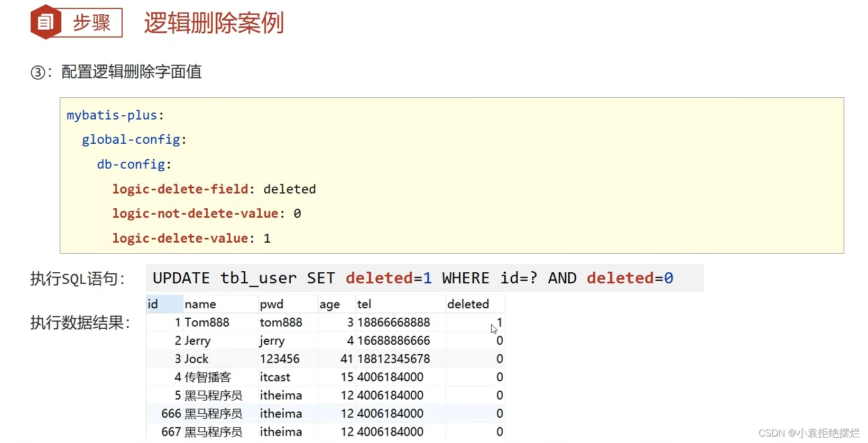Click the logic-not-delete-value line
The width and height of the screenshot is (868, 443).
point(207,214)
